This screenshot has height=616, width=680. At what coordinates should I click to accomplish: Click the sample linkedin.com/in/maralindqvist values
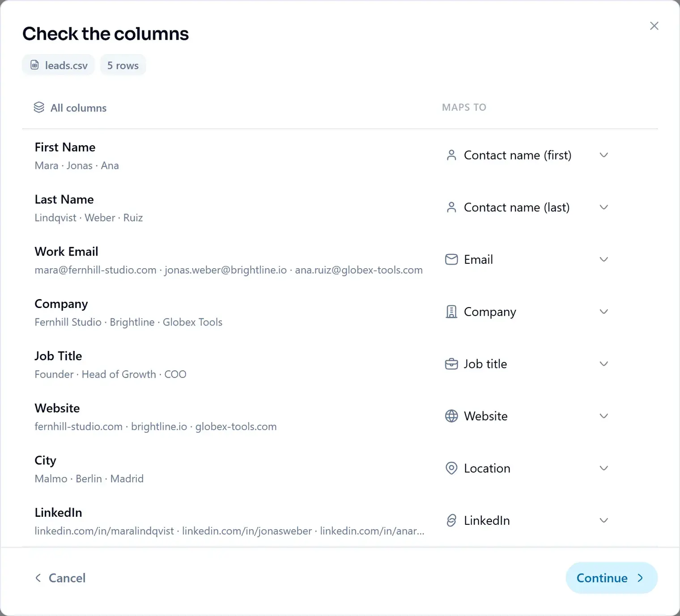click(x=229, y=531)
